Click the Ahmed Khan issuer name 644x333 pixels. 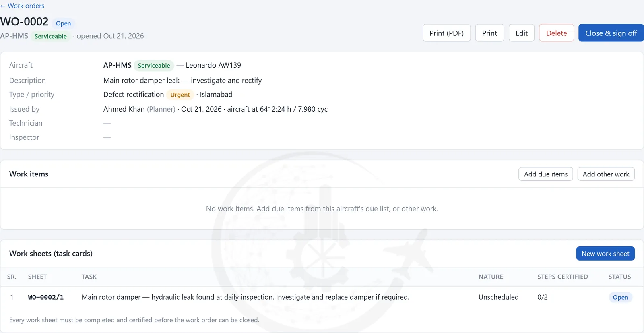[x=124, y=109]
